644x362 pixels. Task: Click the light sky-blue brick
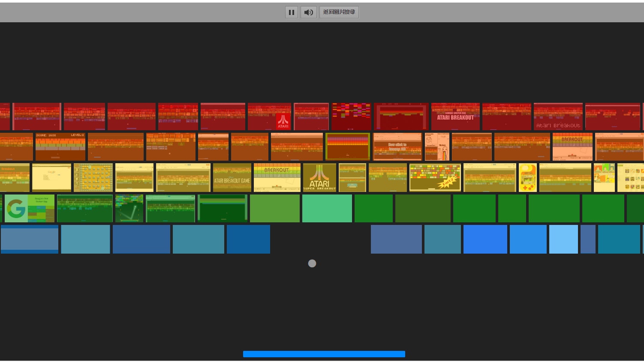(564, 239)
